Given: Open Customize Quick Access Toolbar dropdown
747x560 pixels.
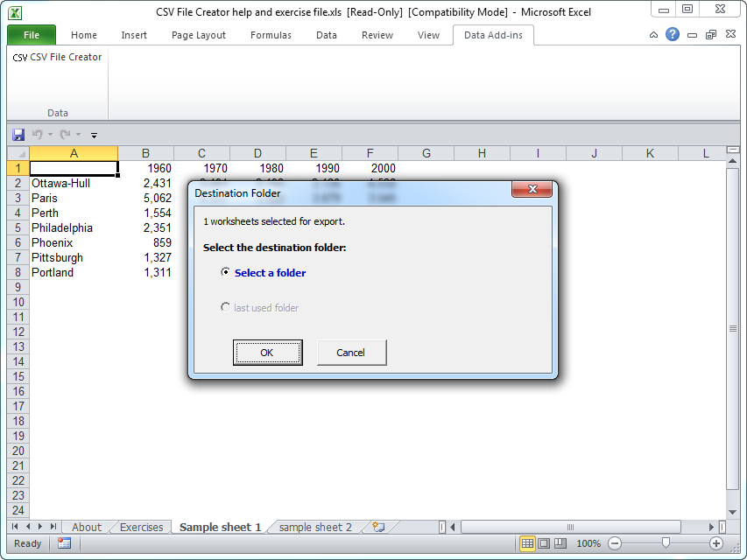Looking at the screenshot, I should [94, 136].
